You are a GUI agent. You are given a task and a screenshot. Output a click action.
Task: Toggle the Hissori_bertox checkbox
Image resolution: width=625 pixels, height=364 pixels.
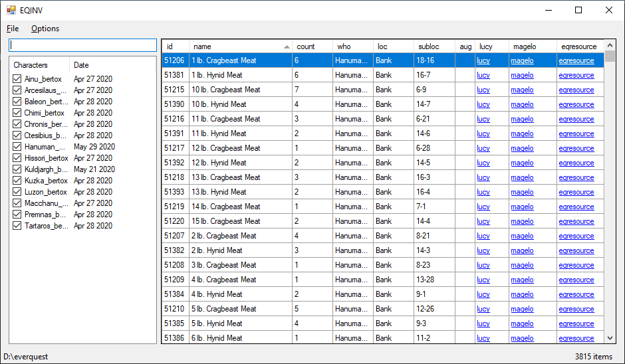click(17, 158)
